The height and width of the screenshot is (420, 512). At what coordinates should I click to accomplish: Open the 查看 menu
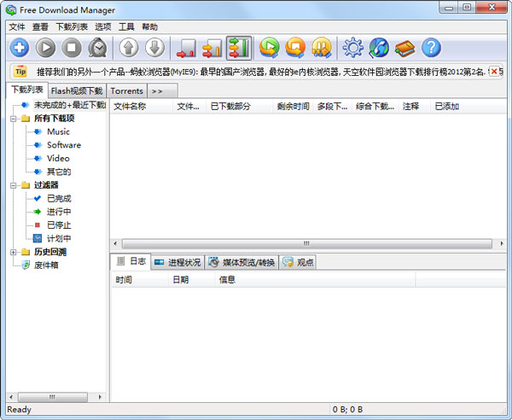pyautogui.click(x=40, y=26)
